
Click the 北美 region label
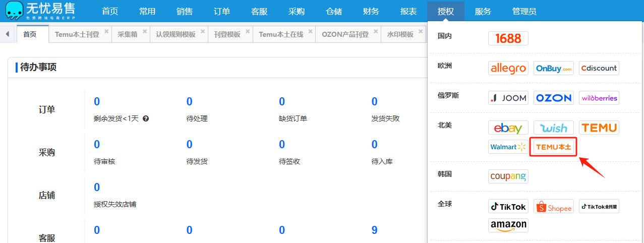coord(445,125)
